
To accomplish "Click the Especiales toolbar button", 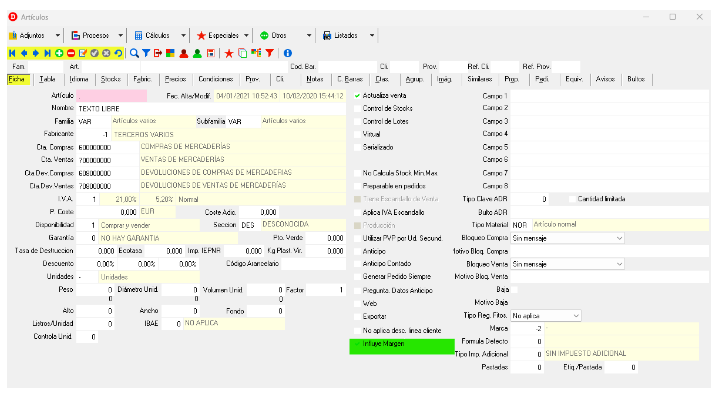I will 219,35.
